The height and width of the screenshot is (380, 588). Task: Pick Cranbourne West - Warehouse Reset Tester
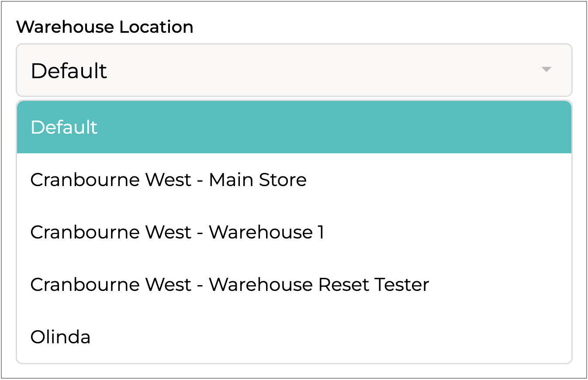click(x=229, y=285)
